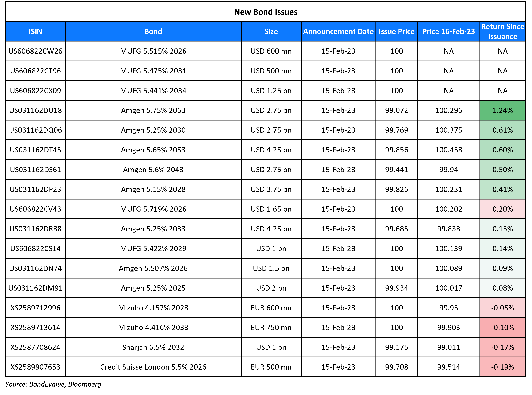Click the USD 3.75 bn size cell
Viewport: 532px width, 395px height.
tap(271, 189)
